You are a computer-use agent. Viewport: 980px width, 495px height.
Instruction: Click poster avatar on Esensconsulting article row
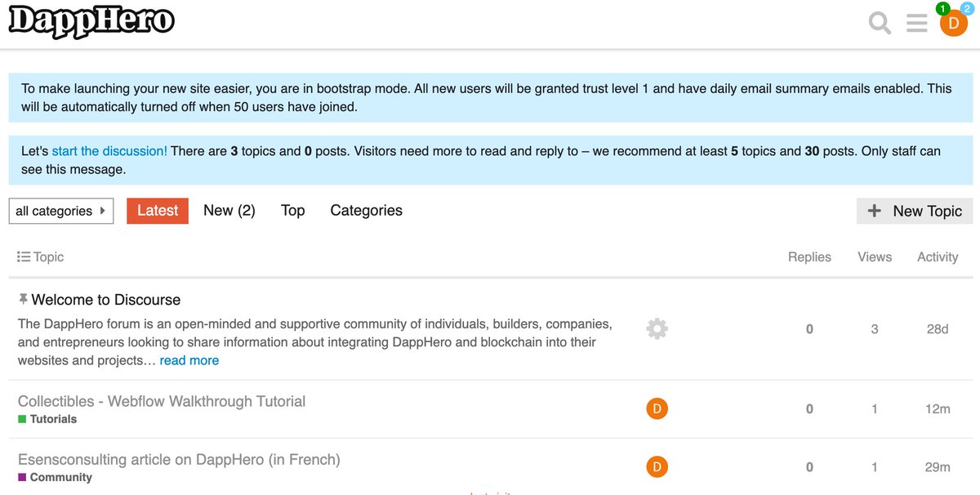[657, 466]
